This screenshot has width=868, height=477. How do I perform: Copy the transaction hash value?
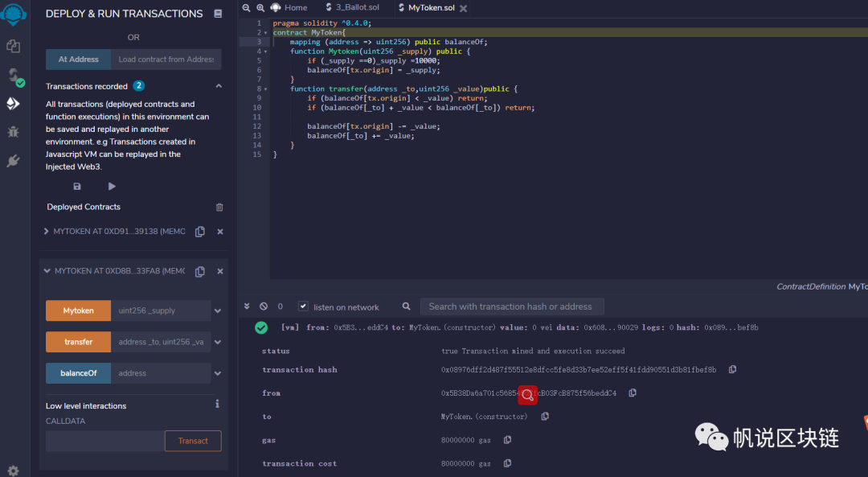(732, 369)
